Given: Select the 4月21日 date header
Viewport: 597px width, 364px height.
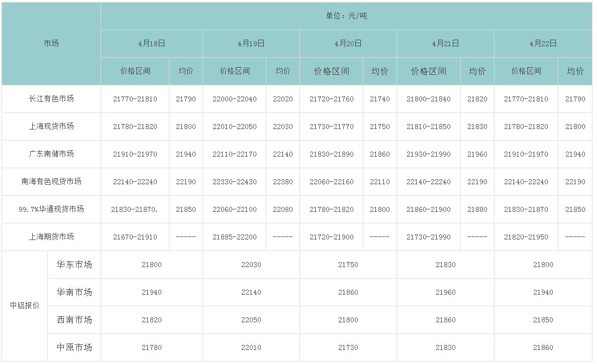Looking at the screenshot, I should click(446, 44).
